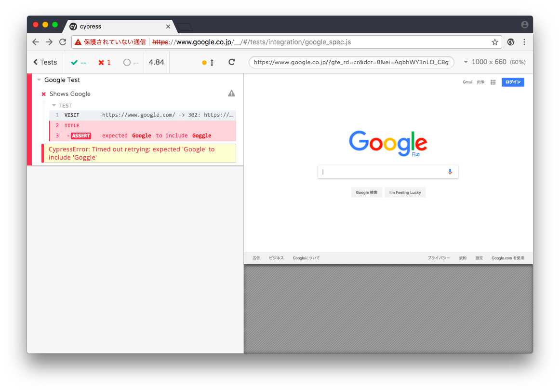Close the cypress browser tab
This screenshot has height=392, width=560.
point(168,27)
